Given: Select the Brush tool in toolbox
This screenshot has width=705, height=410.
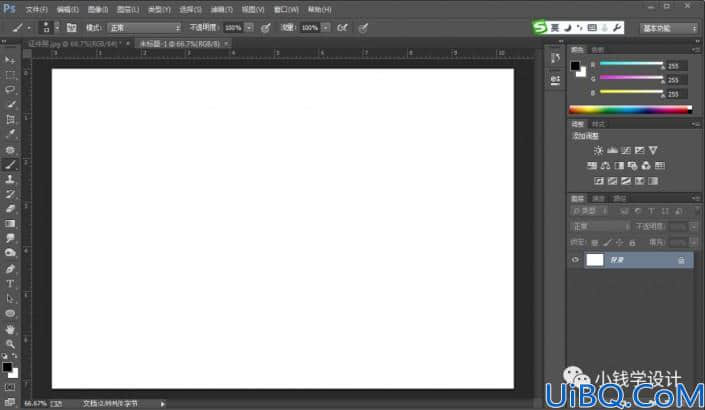Looking at the screenshot, I should (x=10, y=165).
